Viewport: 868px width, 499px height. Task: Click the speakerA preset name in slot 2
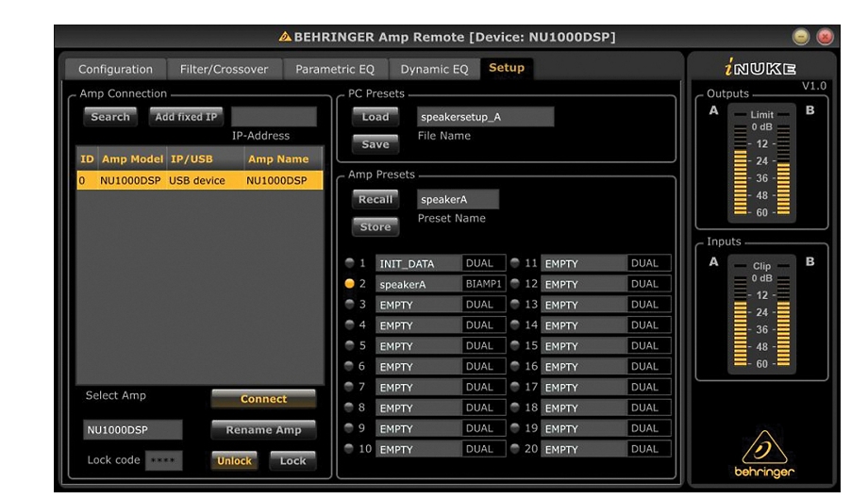(x=419, y=284)
